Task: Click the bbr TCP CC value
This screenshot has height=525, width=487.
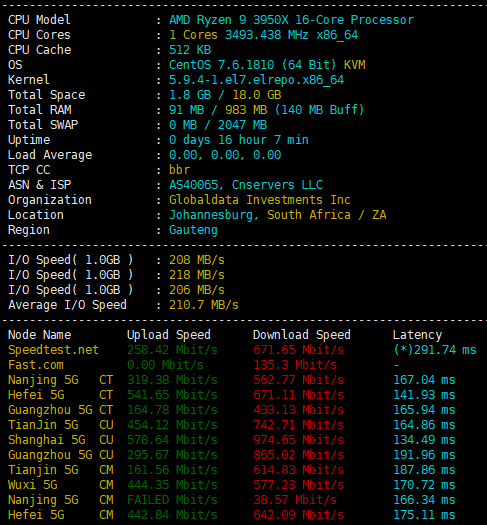Action: [x=179, y=170]
